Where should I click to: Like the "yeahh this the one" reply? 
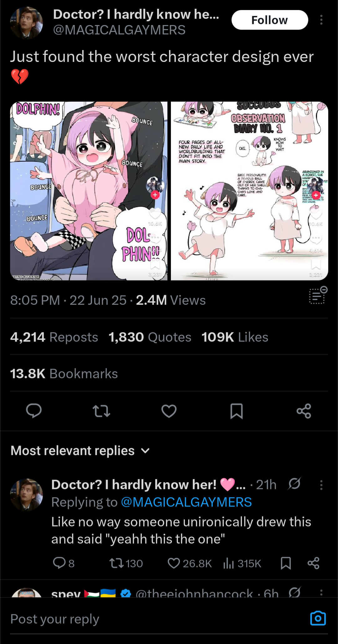coord(190,563)
